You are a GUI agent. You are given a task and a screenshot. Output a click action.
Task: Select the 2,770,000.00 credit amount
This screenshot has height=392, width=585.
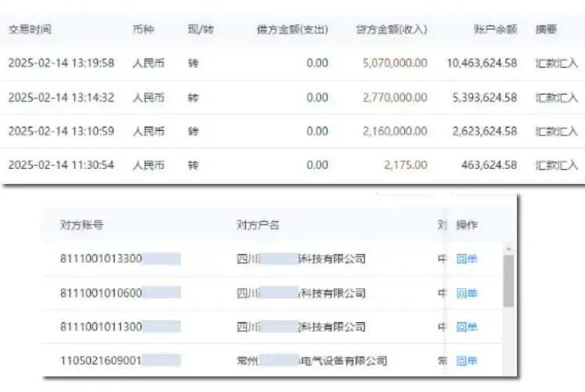point(395,98)
